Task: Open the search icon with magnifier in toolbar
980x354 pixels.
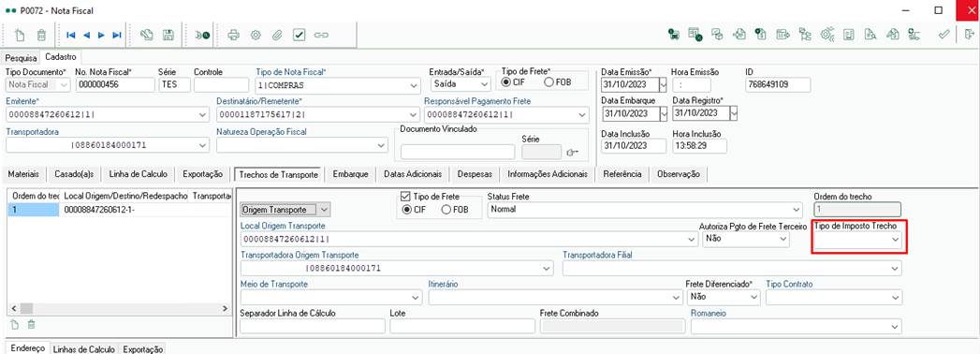Action: [x=202, y=35]
